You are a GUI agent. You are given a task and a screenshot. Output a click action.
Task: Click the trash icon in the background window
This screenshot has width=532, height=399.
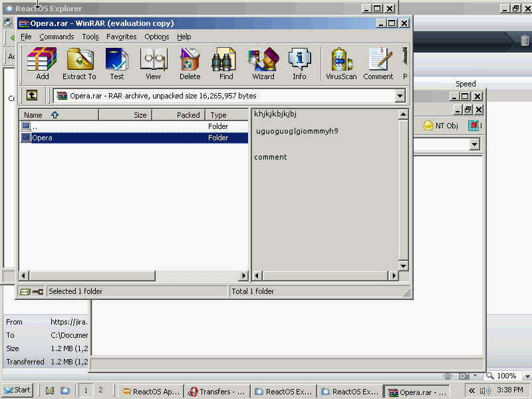tap(525, 41)
